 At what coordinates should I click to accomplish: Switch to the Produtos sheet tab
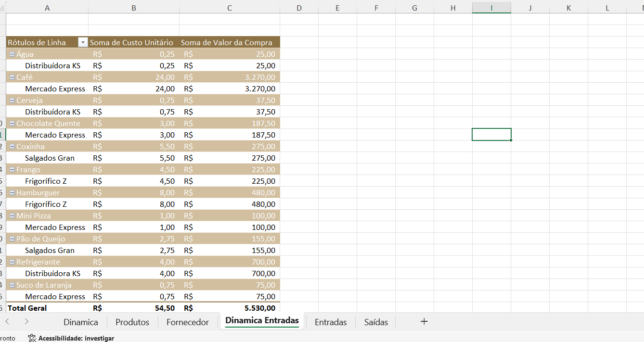tap(132, 322)
